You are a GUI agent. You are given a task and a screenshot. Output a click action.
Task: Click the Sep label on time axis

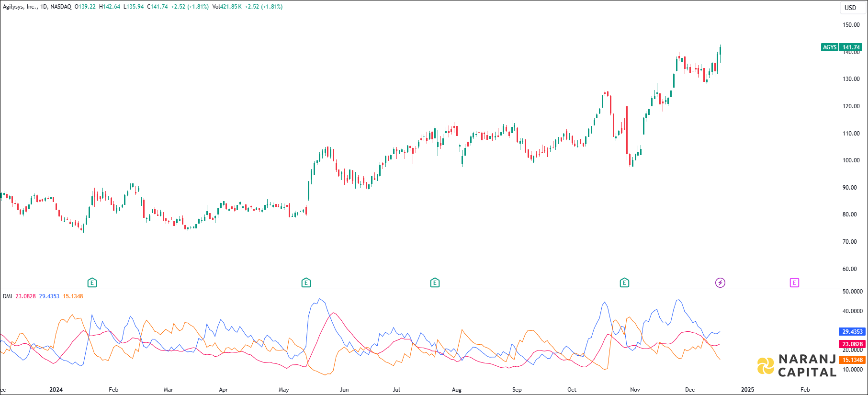tap(517, 390)
